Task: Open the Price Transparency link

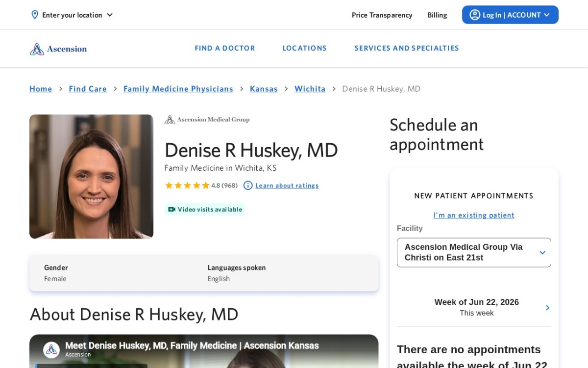Action: tap(382, 15)
